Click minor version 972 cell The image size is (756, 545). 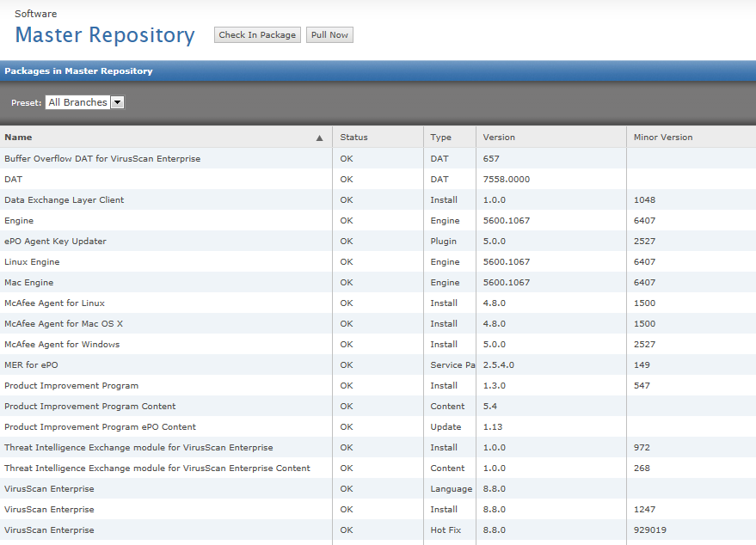tap(642, 448)
